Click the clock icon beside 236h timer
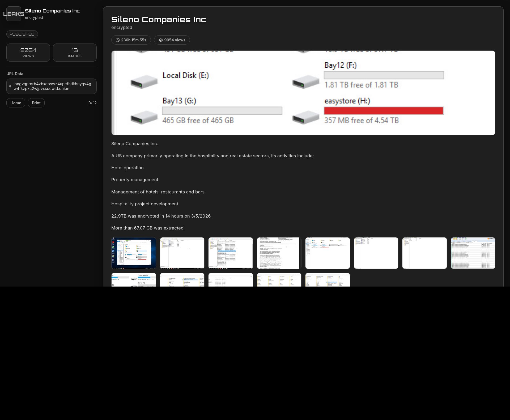 [118, 40]
